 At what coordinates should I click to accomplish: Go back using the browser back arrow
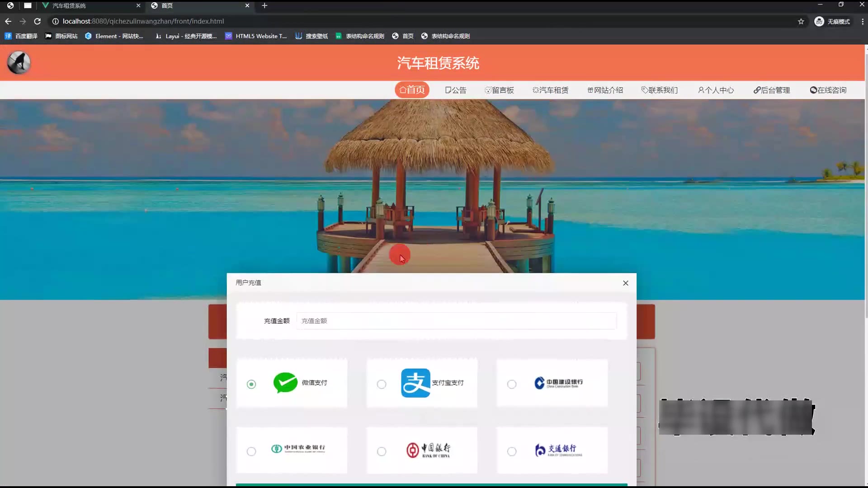[8, 21]
